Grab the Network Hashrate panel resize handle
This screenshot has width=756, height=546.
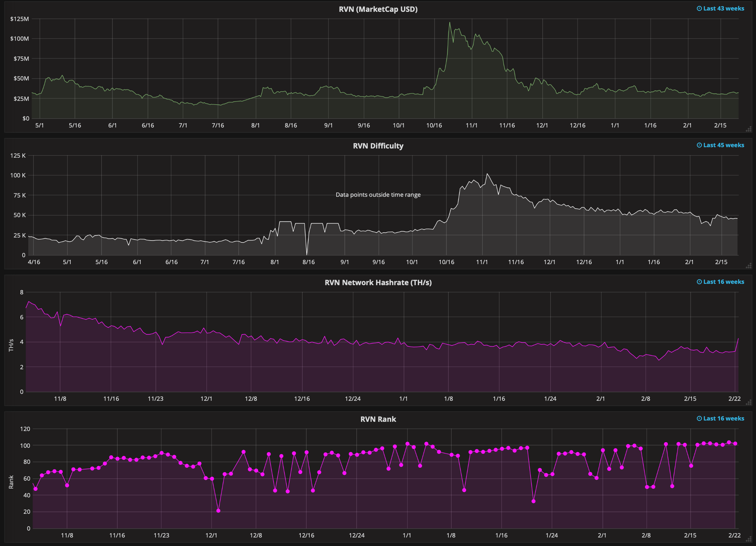click(x=748, y=402)
